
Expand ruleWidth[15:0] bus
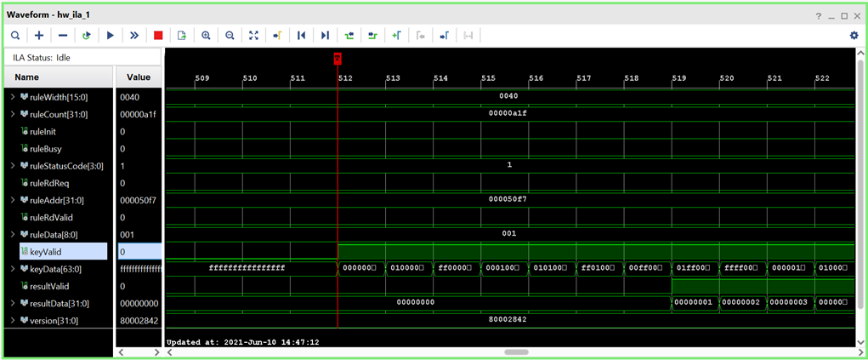[x=13, y=98]
